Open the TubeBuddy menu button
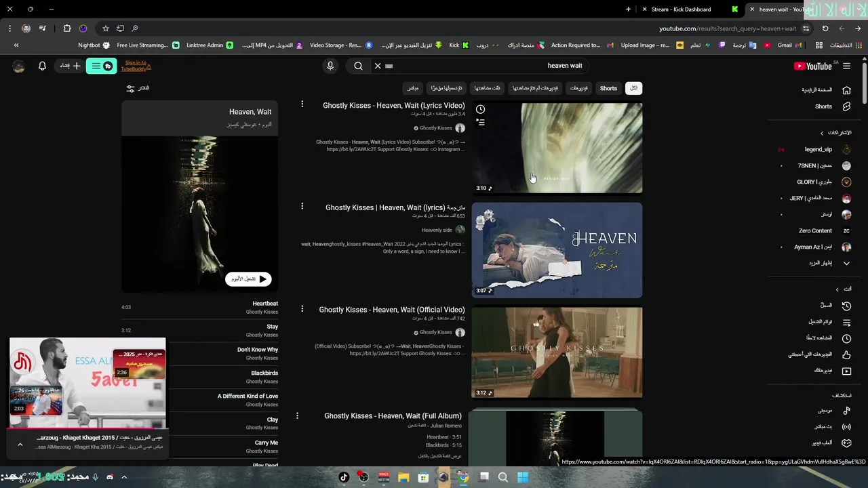The image size is (868, 488). tap(101, 66)
